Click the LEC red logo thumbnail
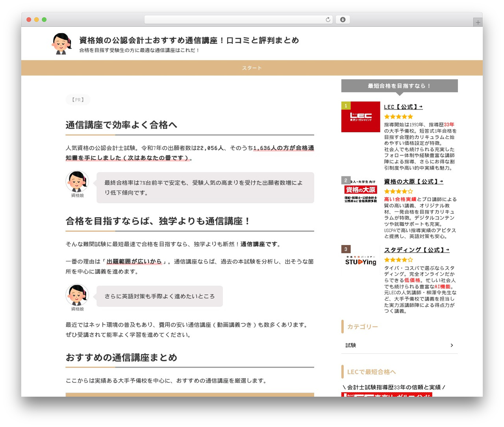Image resolution: width=504 pixels, height=427 pixels. (361, 117)
